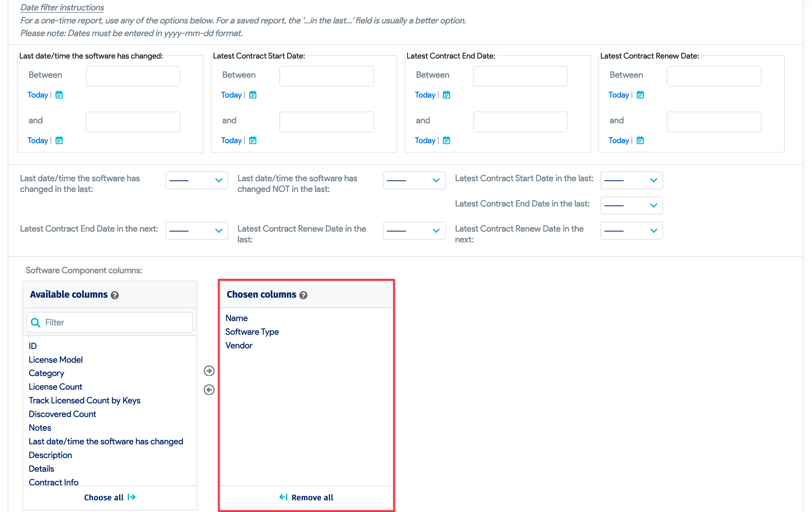Click Contract Start Between date field

(x=326, y=76)
